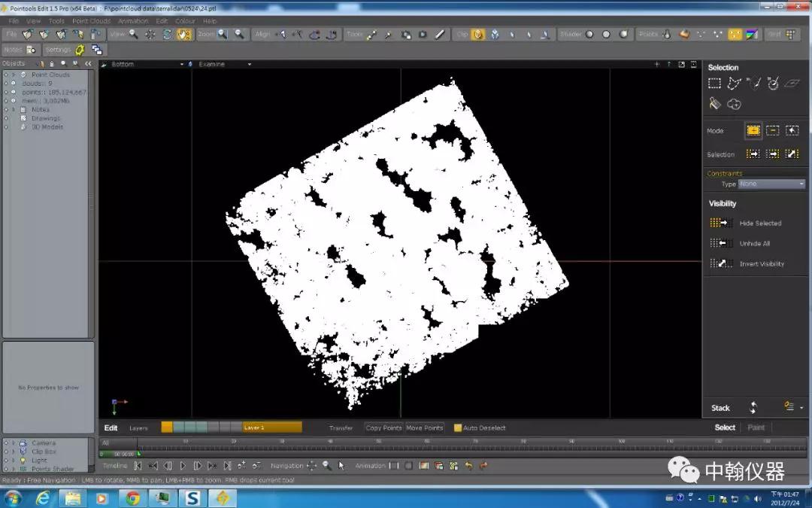Screen dimensions: 812x508
Task: Click the Unhide All icon
Action: click(x=720, y=244)
